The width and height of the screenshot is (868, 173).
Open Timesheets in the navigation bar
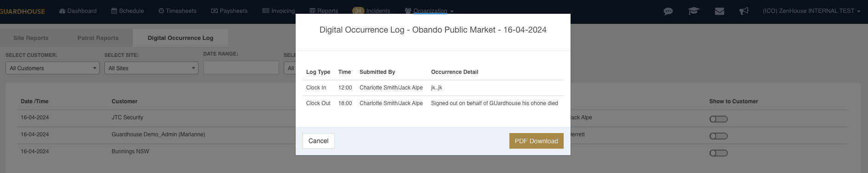click(177, 11)
